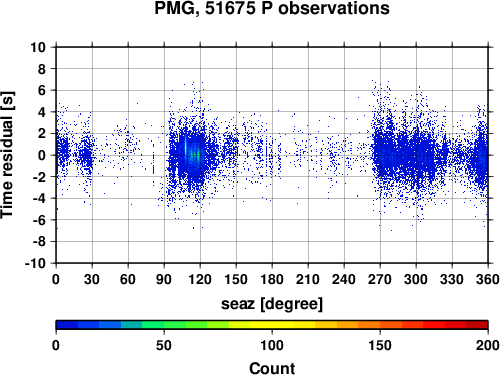
Task: Click the dark red end of the colorbar
Action: (477, 325)
